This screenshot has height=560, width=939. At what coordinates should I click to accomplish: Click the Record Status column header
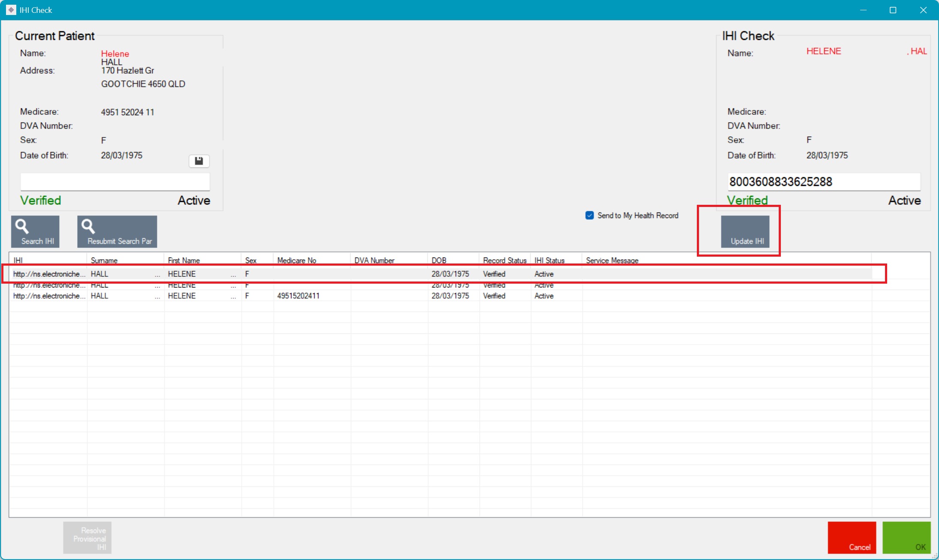click(x=504, y=261)
